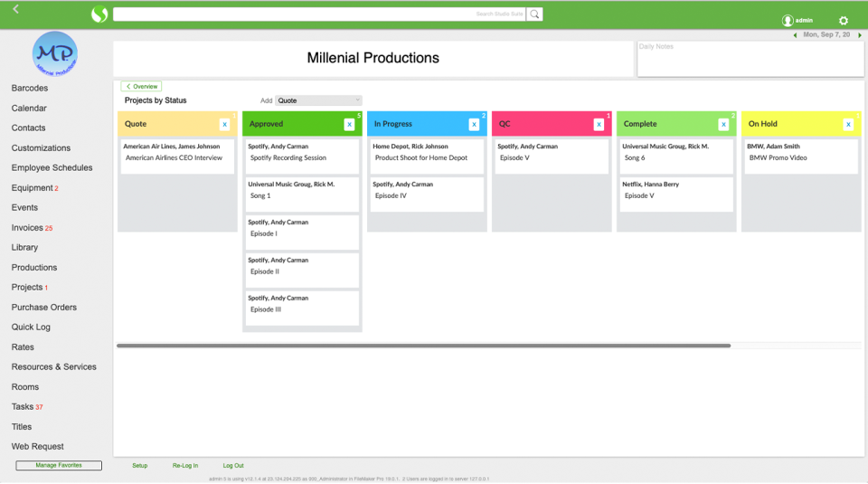This screenshot has height=484, width=868.
Task: Click the Millenial Productions MP logo
Action: tap(55, 53)
